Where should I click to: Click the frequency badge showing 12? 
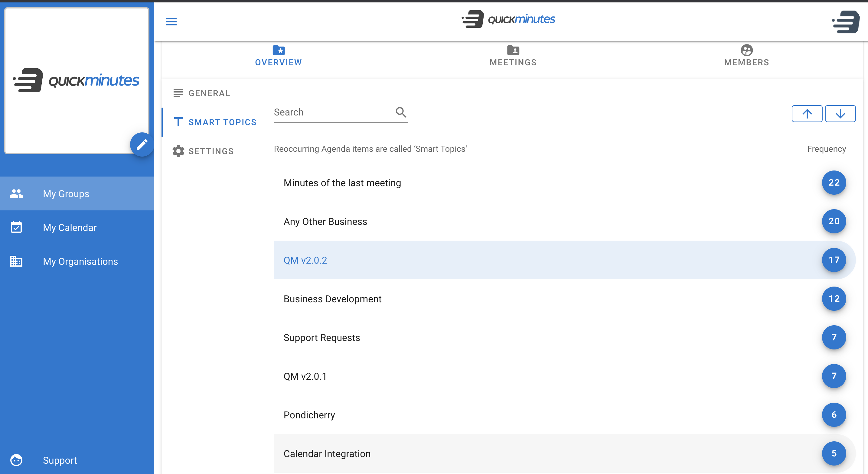click(834, 299)
